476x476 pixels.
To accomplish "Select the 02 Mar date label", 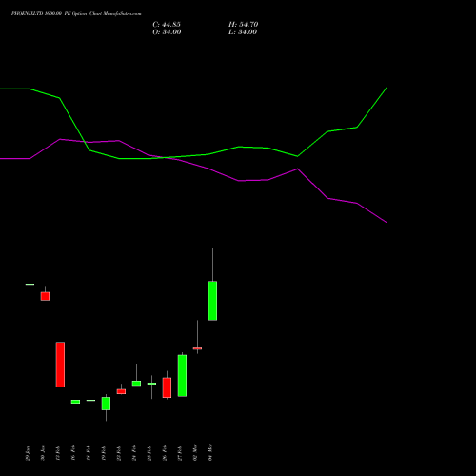I will (x=195, y=453).
